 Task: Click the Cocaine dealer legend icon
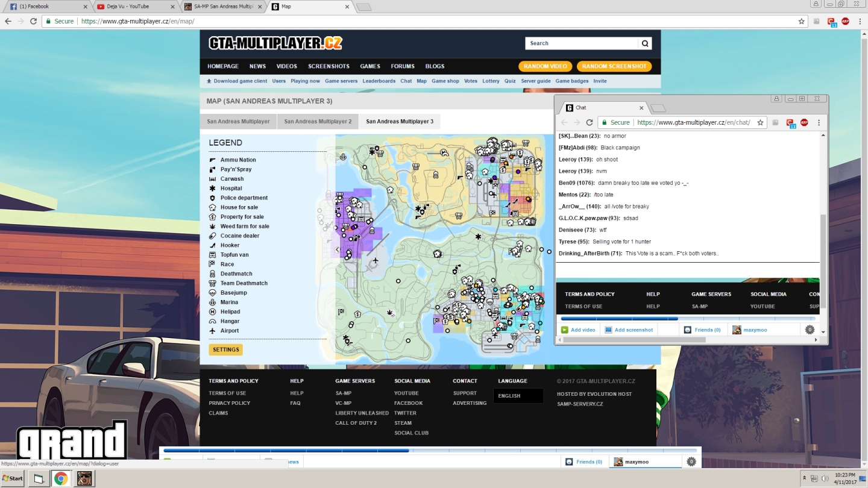pos(212,236)
